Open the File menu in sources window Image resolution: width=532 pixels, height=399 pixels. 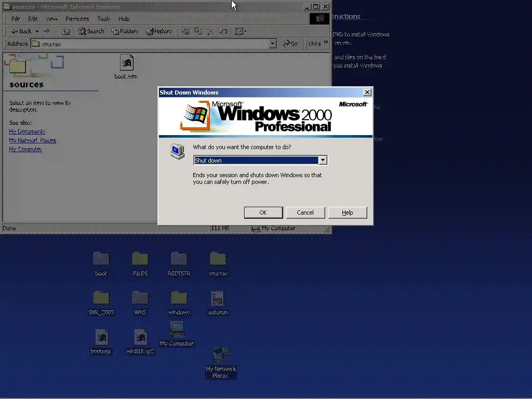(16, 19)
